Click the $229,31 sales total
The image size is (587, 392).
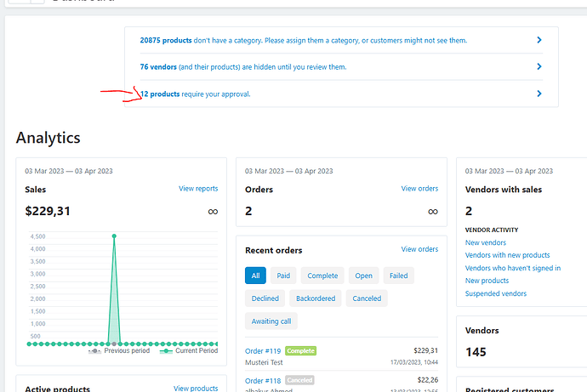48,211
